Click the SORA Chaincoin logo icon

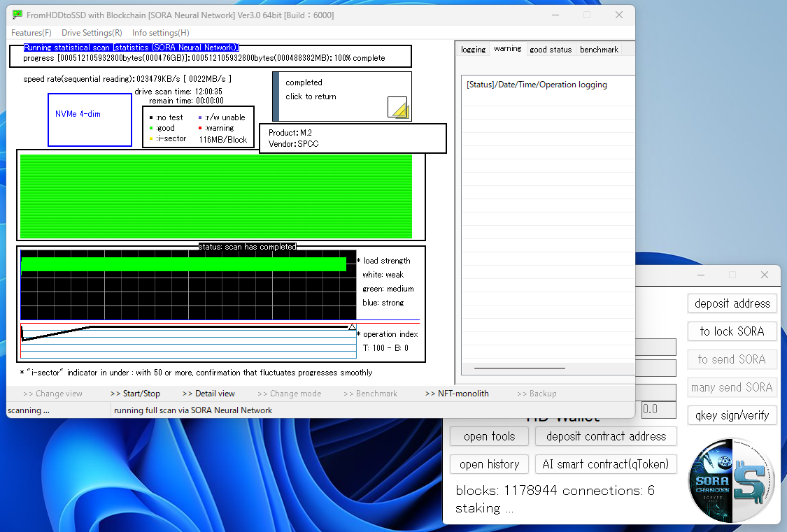[731, 481]
